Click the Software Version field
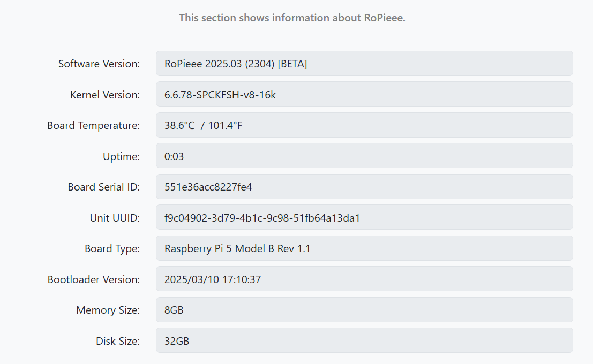The image size is (593, 364). pos(364,64)
